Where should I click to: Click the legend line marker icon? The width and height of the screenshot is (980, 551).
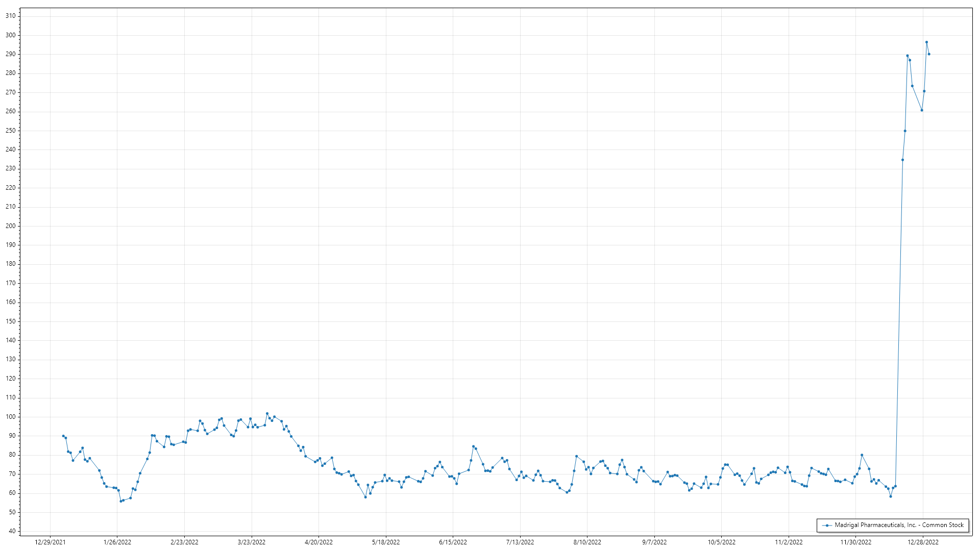click(826, 525)
